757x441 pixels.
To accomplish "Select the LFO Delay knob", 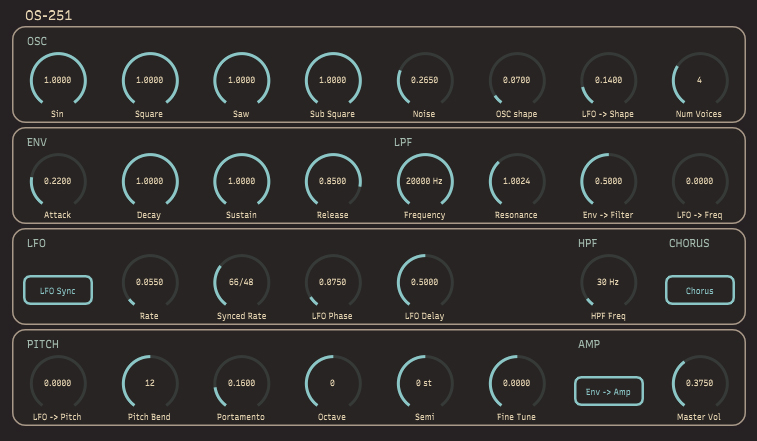I will point(425,282).
